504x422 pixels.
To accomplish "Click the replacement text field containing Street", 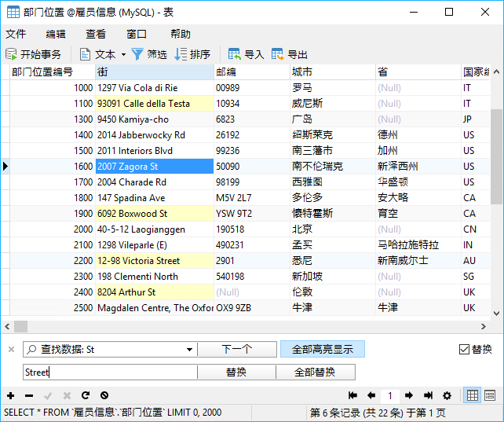I will [110, 372].
